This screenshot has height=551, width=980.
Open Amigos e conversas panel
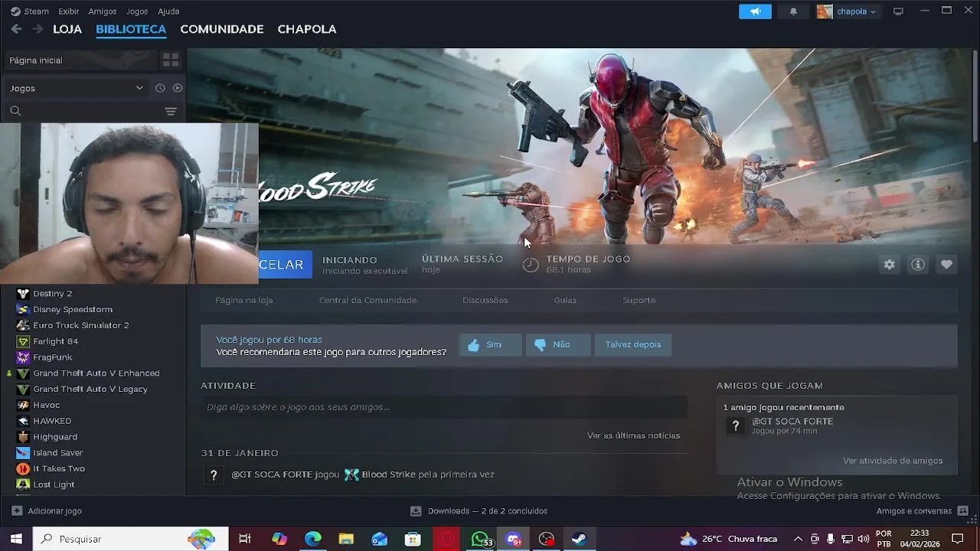pos(922,510)
